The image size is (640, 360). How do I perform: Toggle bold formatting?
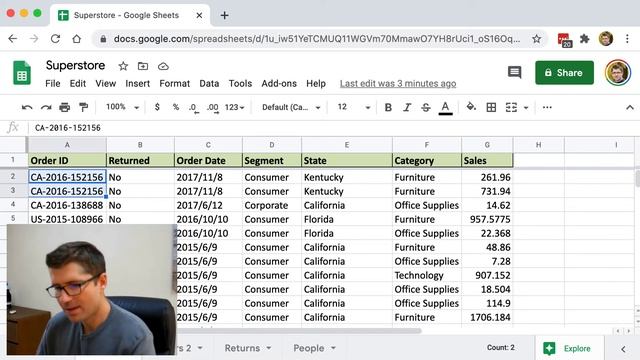(x=388, y=107)
